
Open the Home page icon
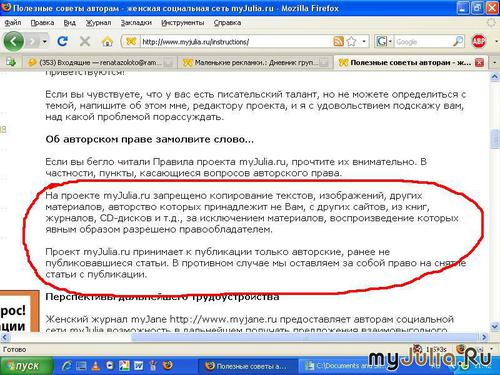point(107,42)
